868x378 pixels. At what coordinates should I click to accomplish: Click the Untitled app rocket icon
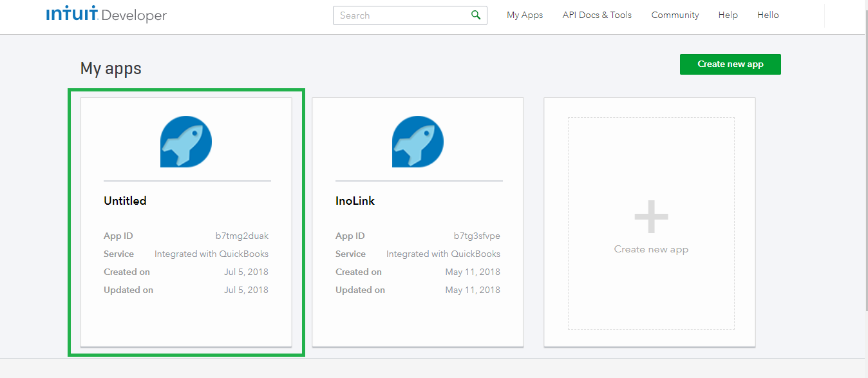point(186,142)
